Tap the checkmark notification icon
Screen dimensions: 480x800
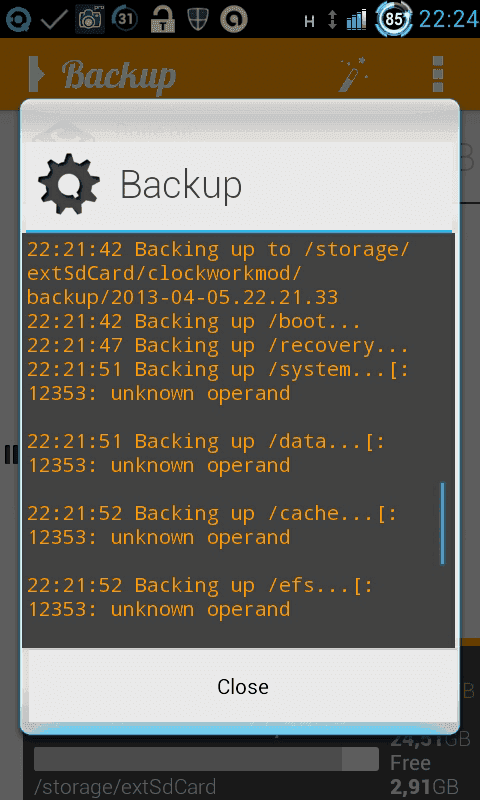click(54, 20)
